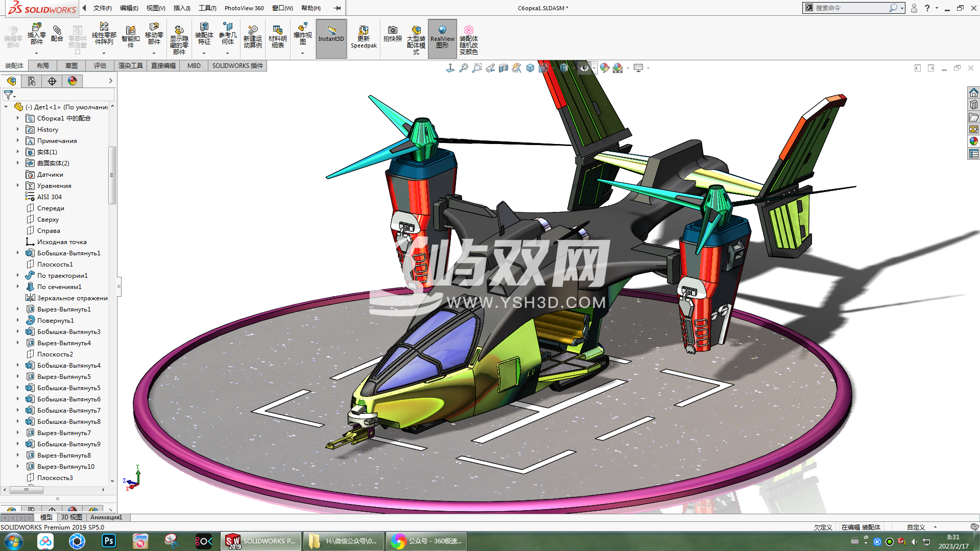Open Bill of Materials (材料明细表) tool
Screen dimensions: 980x551
coord(277,37)
